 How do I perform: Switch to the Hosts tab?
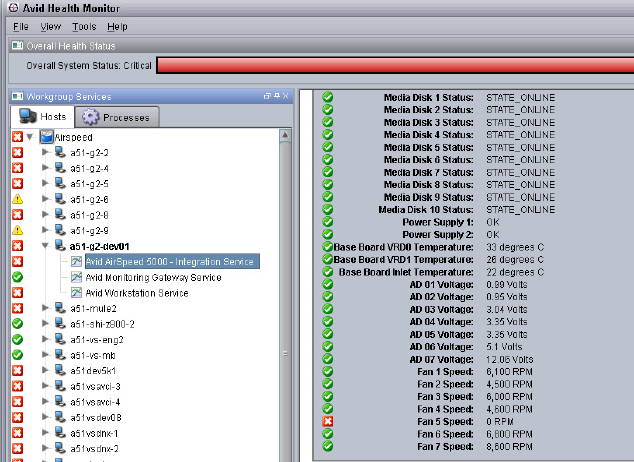pos(42,116)
